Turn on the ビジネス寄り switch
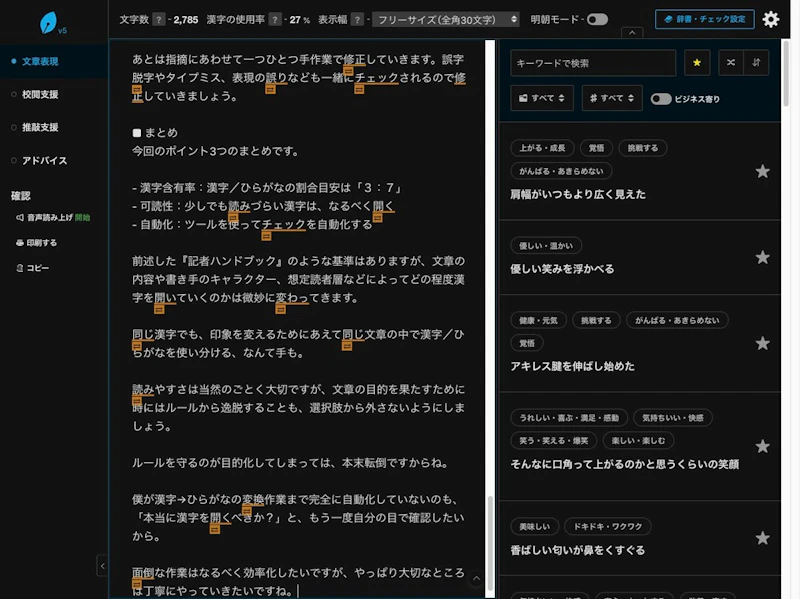 point(663,98)
